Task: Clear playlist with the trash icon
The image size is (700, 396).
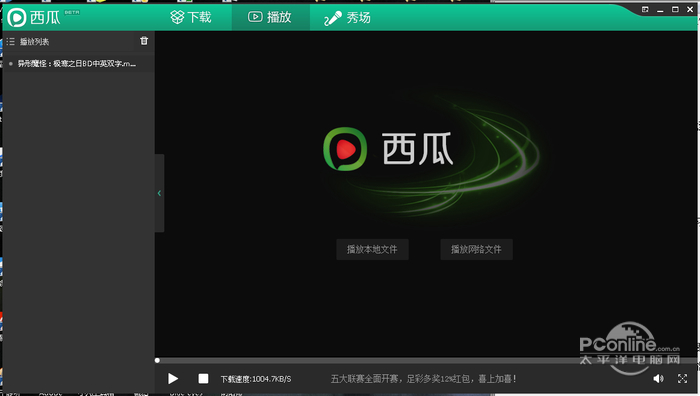Action: tap(144, 41)
